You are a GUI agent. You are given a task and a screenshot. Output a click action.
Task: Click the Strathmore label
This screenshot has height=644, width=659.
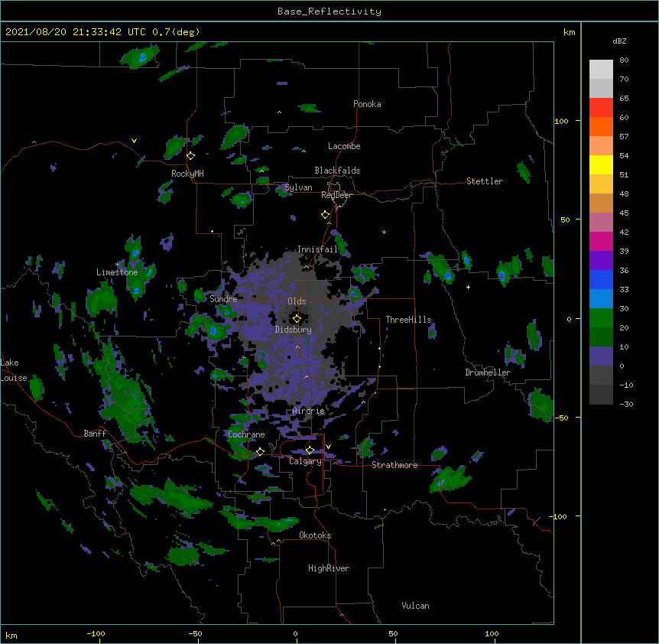(x=394, y=465)
